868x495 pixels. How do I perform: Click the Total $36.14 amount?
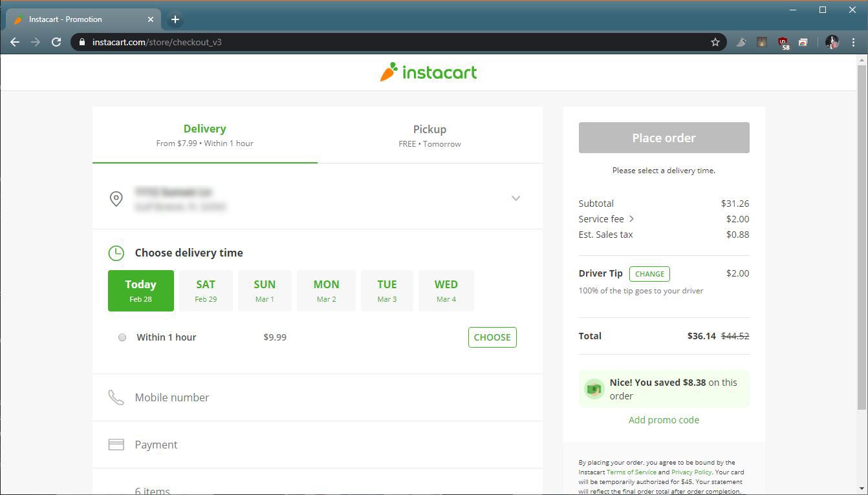pyautogui.click(x=701, y=336)
